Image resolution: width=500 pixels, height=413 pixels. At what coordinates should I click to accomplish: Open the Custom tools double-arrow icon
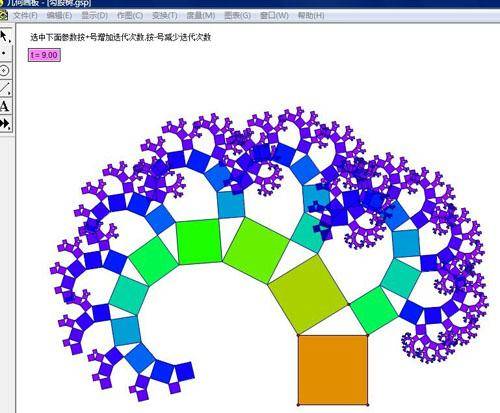pos(5,124)
